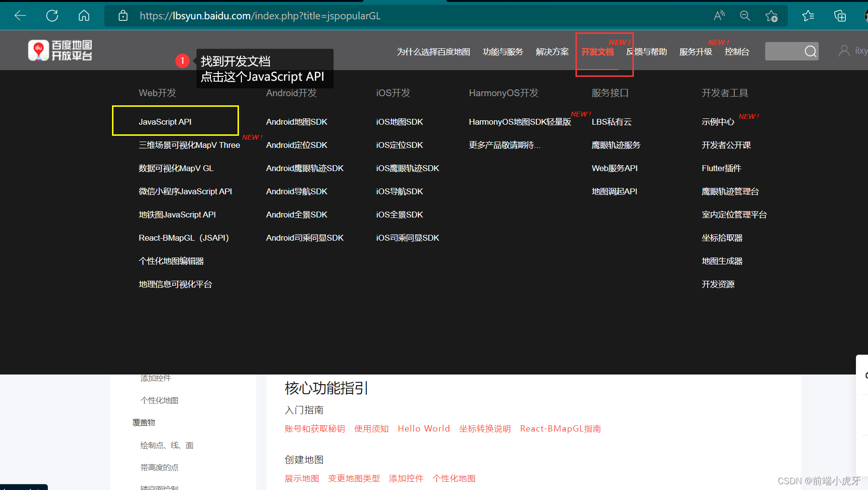The width and height of the screenshot is (868, 490).
Task: Open 服务升级 menu
Action: pos(696,52)
